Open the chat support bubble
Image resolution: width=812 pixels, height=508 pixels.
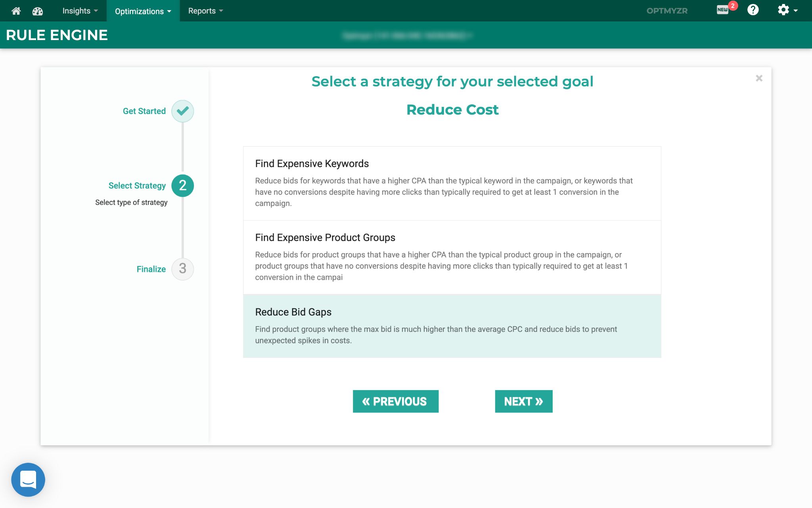(28, 479)
